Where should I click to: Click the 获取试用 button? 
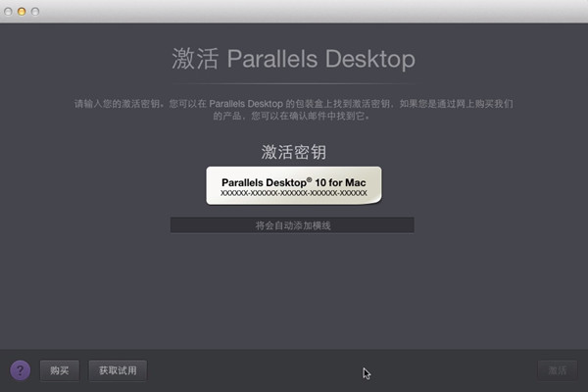pos(119,370)
